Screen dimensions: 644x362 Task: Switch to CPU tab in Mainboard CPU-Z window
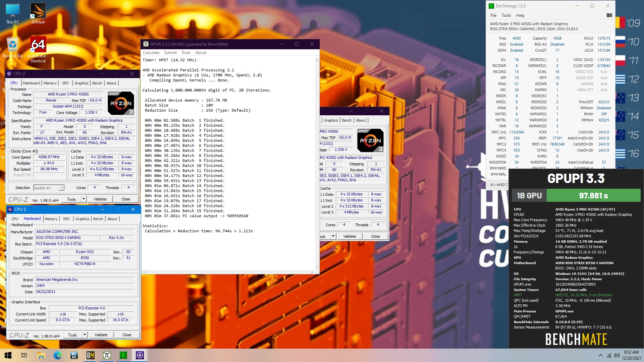pyautogui.click(x=15, y=219)
